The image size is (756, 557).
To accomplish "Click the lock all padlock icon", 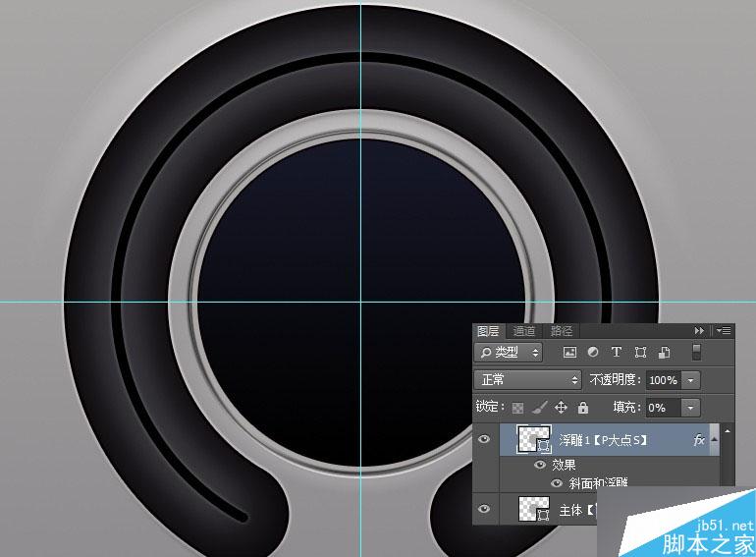I will (x=583, y=408).
